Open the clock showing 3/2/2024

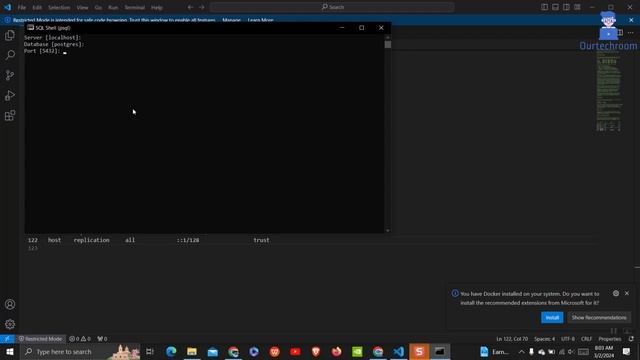coord(604,351)
